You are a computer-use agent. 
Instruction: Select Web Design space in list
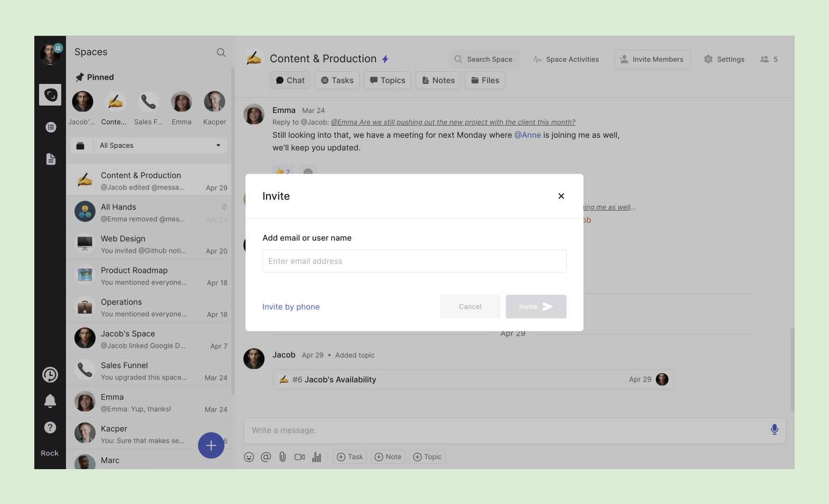pyautogui.click(x=149, y=244)
